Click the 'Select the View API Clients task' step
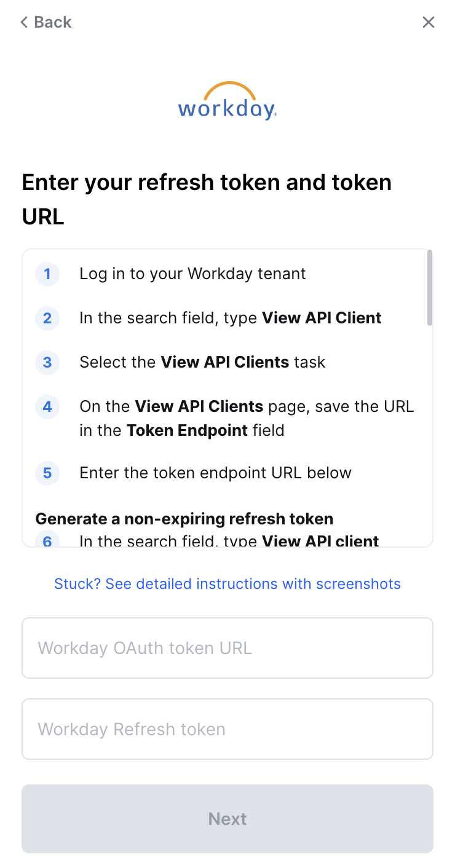The image size is (455, 868). click(202, 363)
